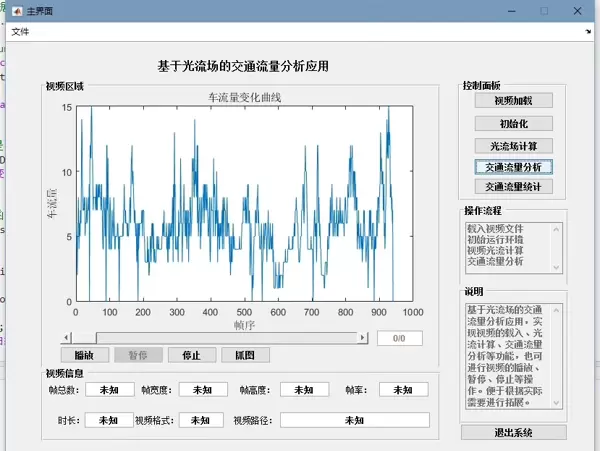Click the 视频路径 text field
Viewport: 600px width, 451px height.
tap(354, 421)
